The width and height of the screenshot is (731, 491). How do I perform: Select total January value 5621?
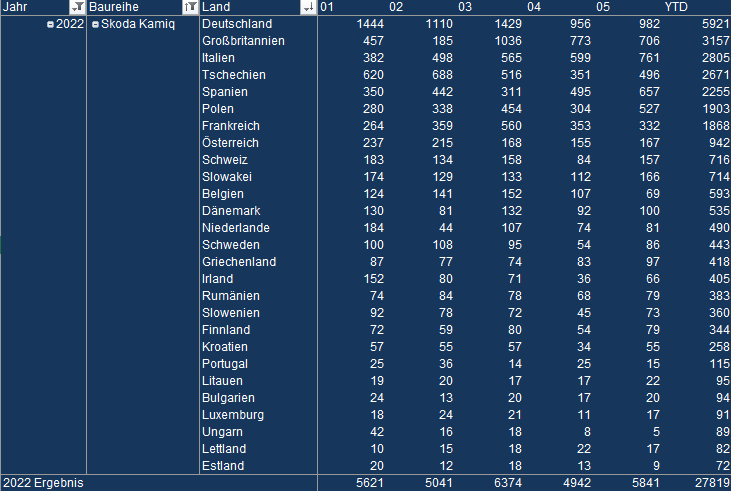(x=370, y=483)
